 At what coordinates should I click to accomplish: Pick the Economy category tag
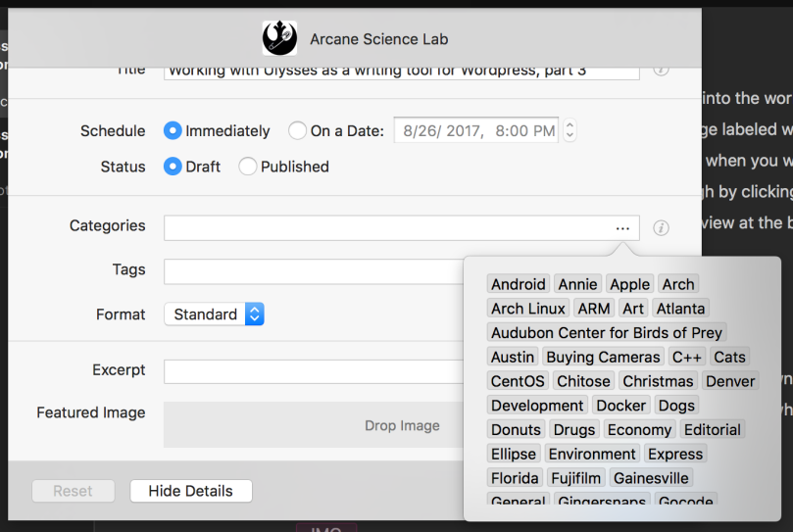click(x=639, y=430)
